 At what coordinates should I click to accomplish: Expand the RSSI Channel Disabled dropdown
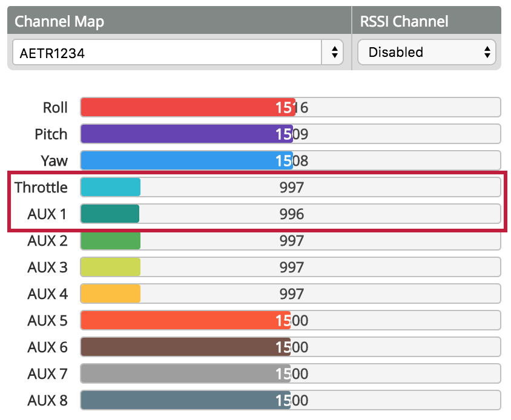pyautogui.click(x=427, y=53)
